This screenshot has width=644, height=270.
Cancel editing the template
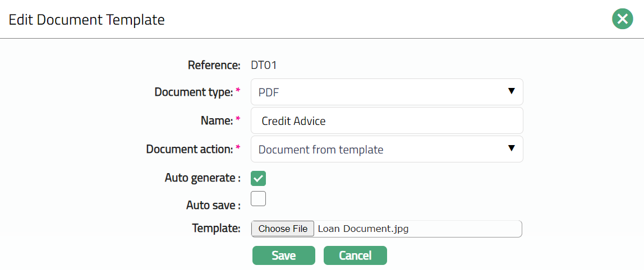point(355,255)
